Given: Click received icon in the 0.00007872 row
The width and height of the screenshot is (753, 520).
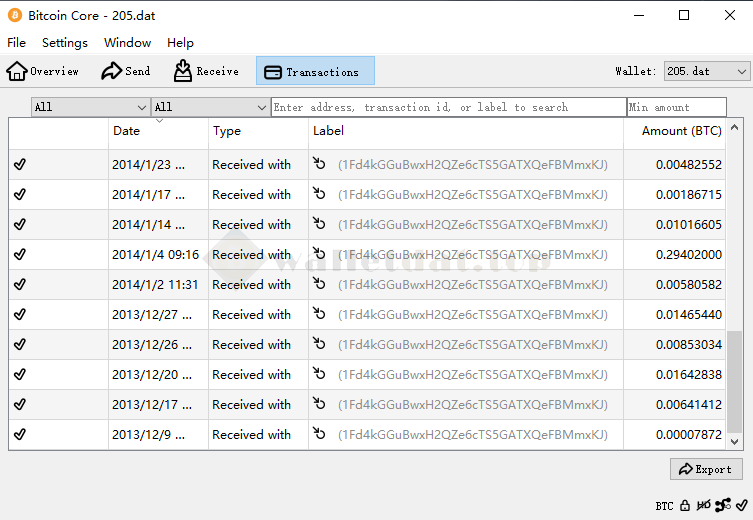Looking at the screenshot, I should [x=320, y=435].
